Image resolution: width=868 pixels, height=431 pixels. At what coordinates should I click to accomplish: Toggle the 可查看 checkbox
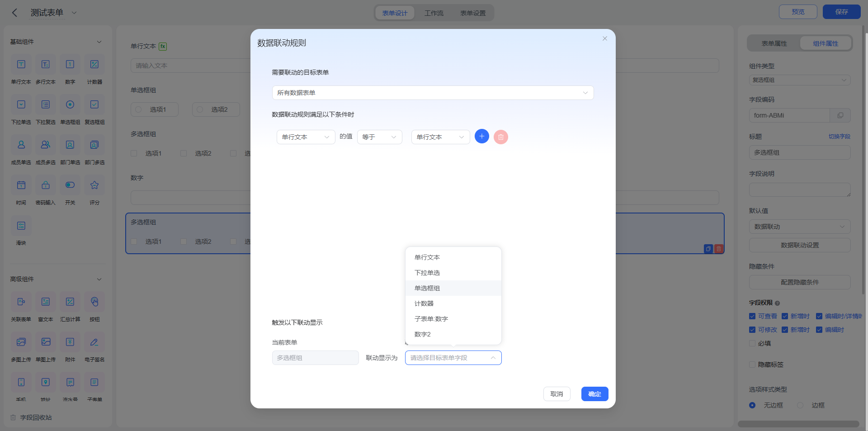[x=752, y=316]
